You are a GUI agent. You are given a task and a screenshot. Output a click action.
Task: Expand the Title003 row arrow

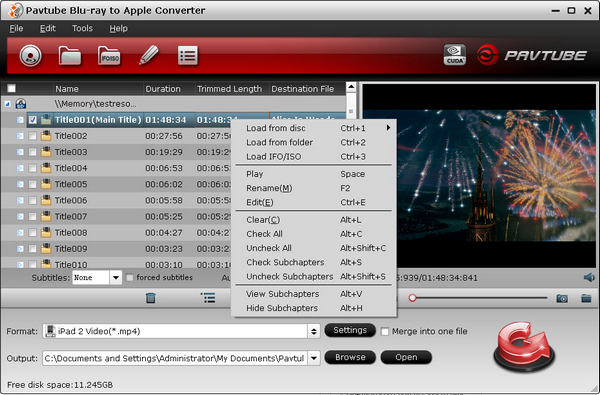(20, 152)
